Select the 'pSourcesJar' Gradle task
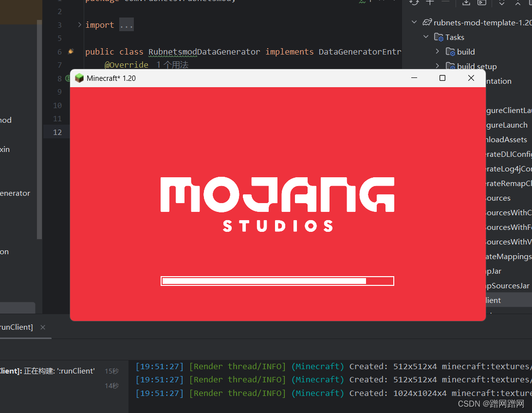Image resolution: width=532 pixels, height=413 pixels. point(508,285)
